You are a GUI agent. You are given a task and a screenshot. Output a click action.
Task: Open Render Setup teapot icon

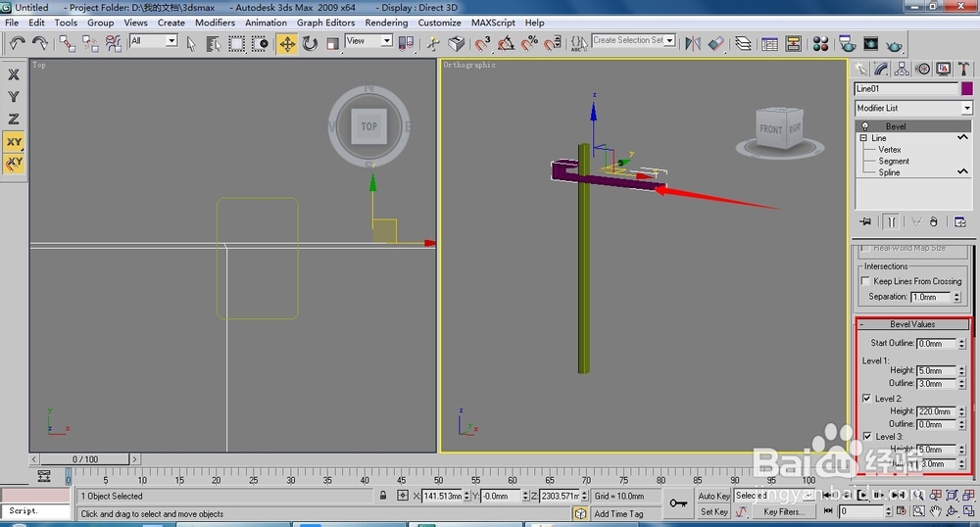click(848, 43)
